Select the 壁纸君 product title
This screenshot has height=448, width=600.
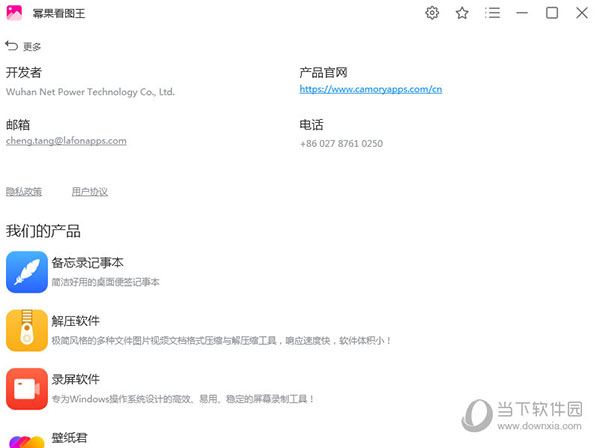point(69,438)
